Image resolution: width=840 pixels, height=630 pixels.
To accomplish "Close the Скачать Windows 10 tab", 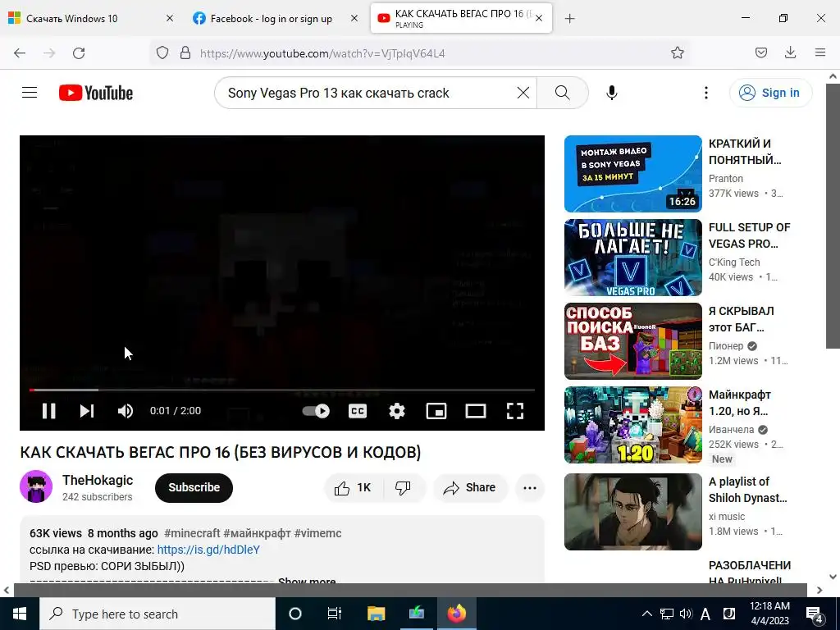I will point(169,18).
